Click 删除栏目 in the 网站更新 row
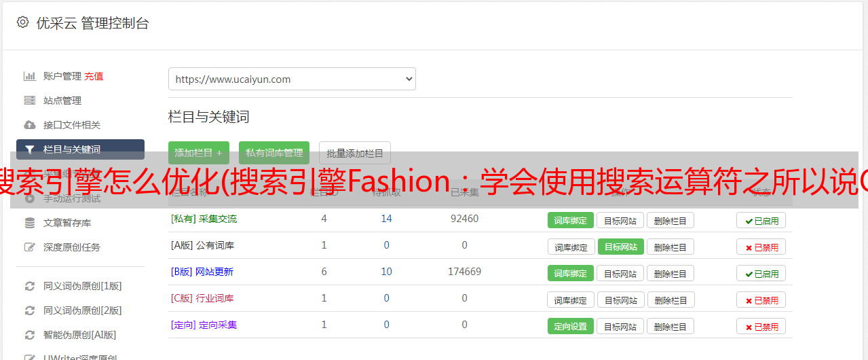The height and width of the screenshot is (360, 868). coord(671,273)
